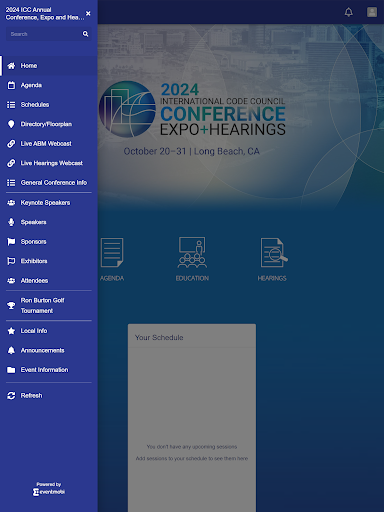Click the Keynote Speakers people icon
Screen dimensions: 384x512
(x=11, y=203)
